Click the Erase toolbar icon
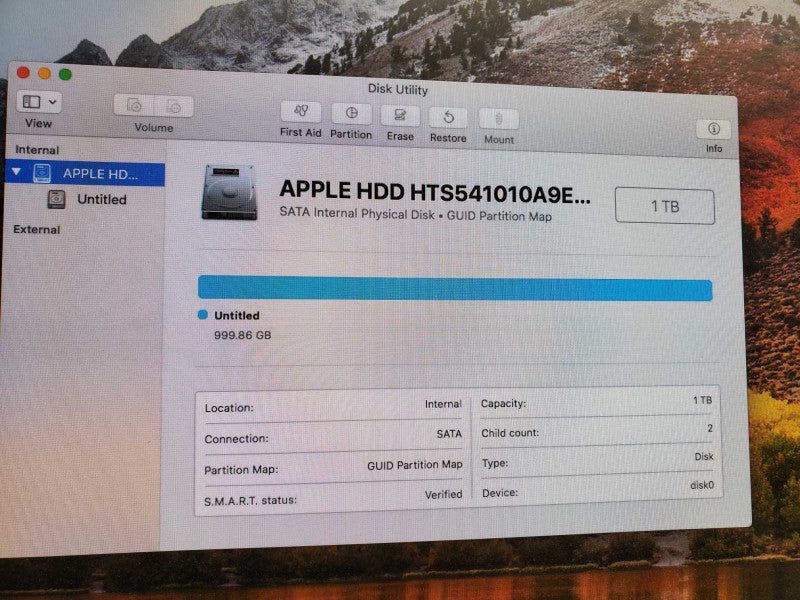The width and height of the screenshot is (800, 600). [400, 116]
